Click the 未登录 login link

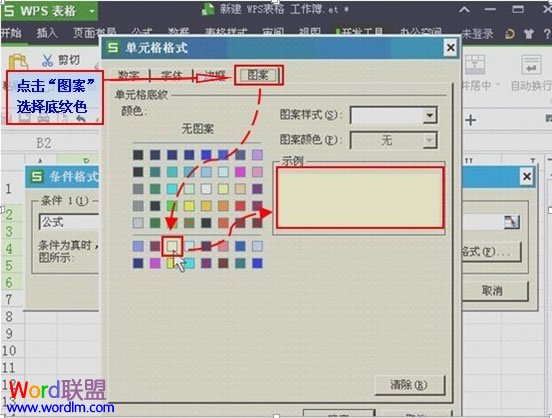coord(477,34)
